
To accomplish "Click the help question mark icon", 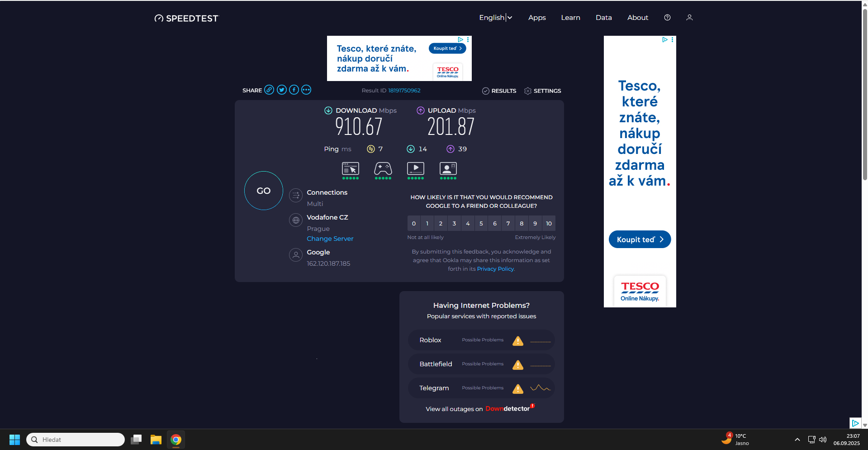I will click(x=667, y=18).
